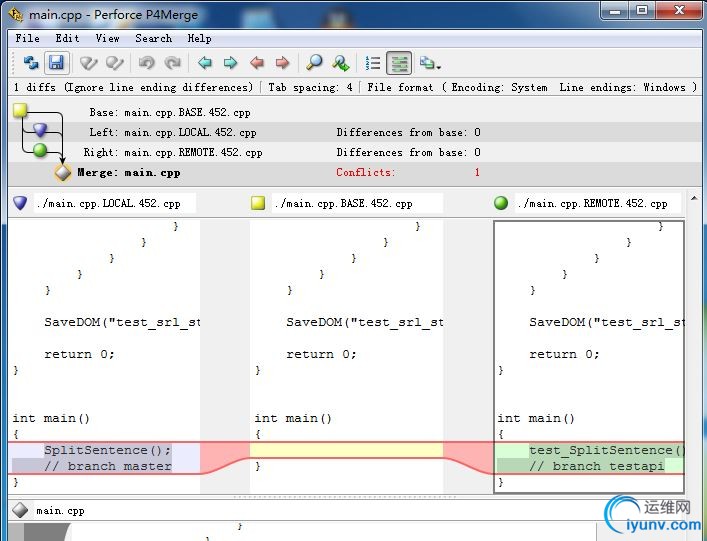Click the yellow square icon of BASE pane header
The height and width of the screenshot is (541, 707).
[x=258, y=203]
